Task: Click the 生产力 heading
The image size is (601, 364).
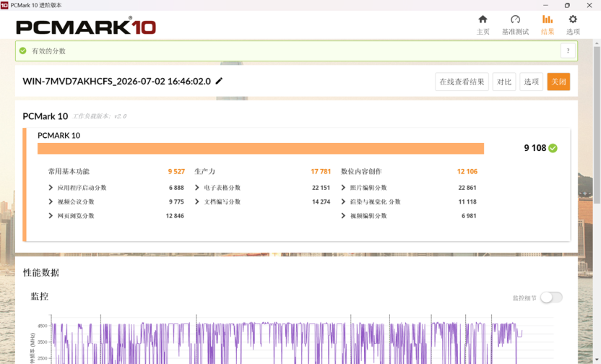Action: 204,171
